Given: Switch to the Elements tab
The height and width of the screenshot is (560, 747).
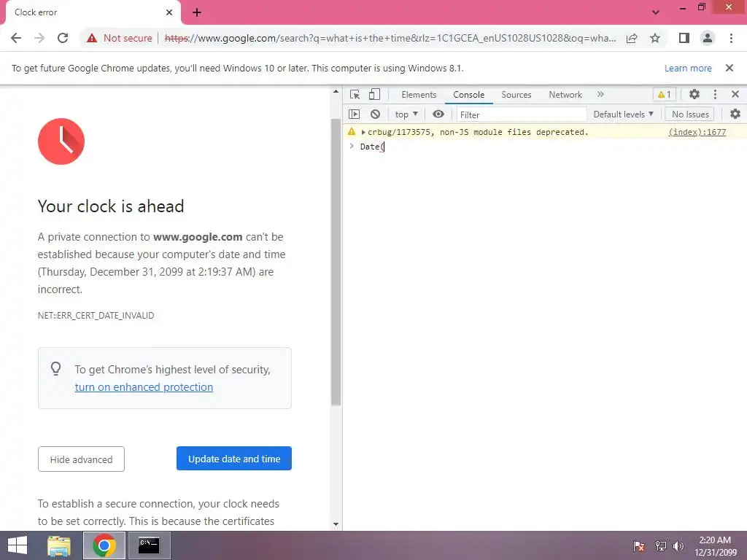Looking at the screenshot, I should coord(419,94).
